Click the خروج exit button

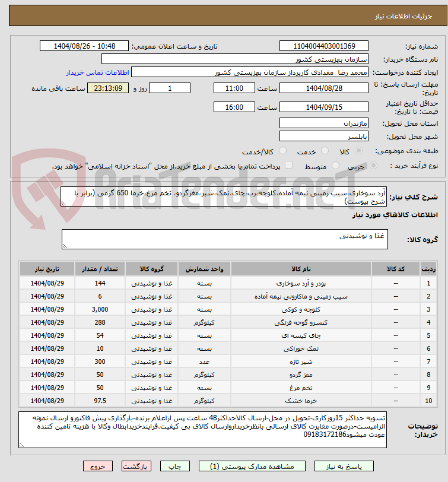(98, 467)
